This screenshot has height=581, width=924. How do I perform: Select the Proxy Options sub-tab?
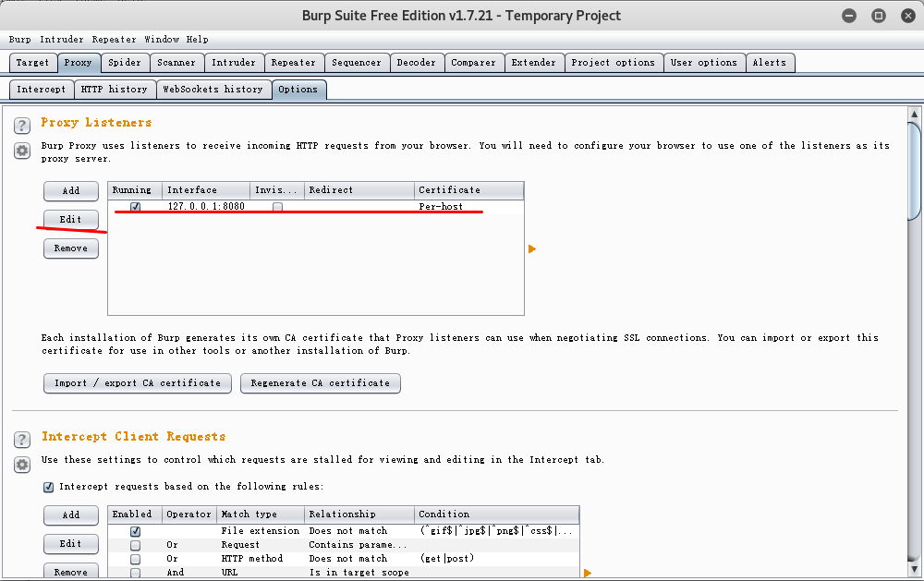(x=298, y=90)
